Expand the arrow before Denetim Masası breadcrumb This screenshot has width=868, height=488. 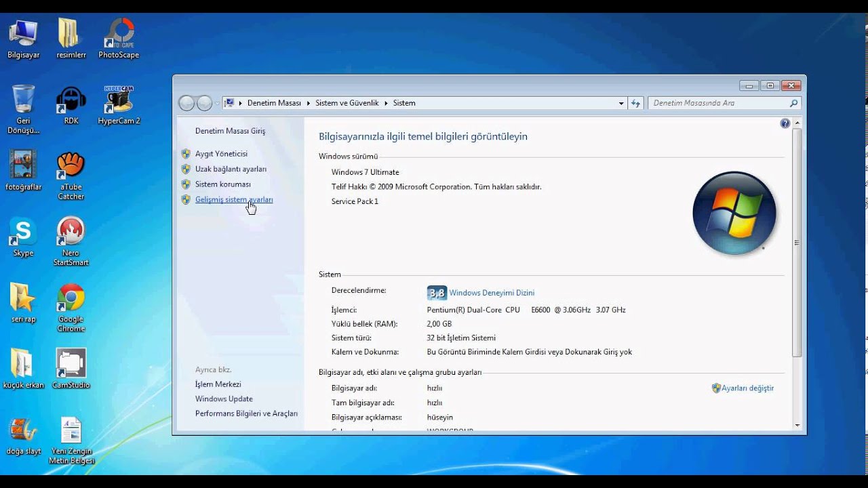(240, 103)
